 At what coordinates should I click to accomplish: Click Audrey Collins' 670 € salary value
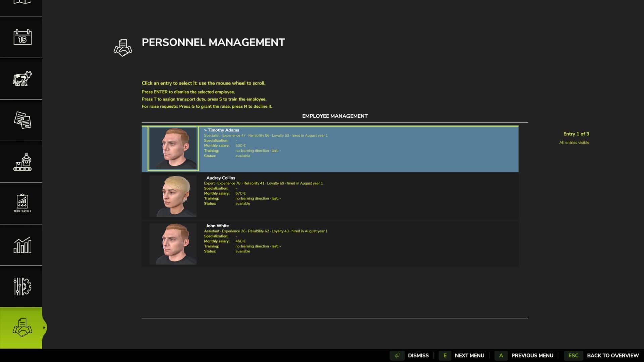240,193
